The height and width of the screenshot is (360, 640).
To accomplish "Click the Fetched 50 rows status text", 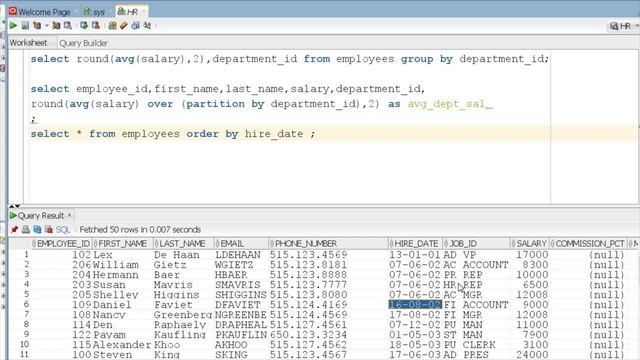I will pos(140,230).
